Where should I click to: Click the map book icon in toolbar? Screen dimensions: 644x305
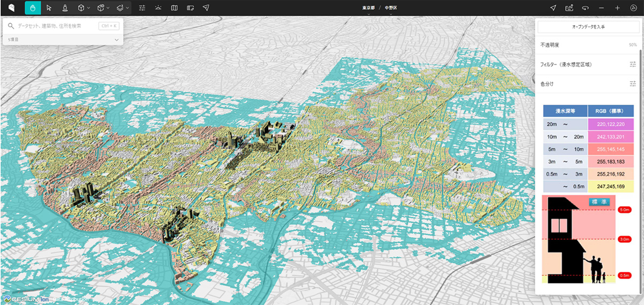click(174, 8)
